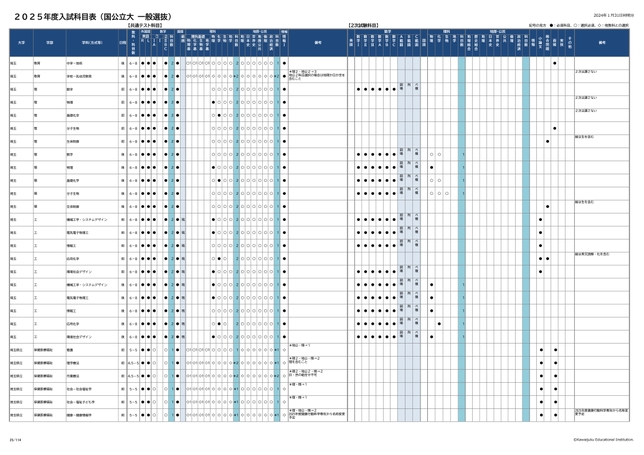The height and width of the screenshot is (455, 644).
Task: Select the 作業療法 department cell
Action: point(73,374)
